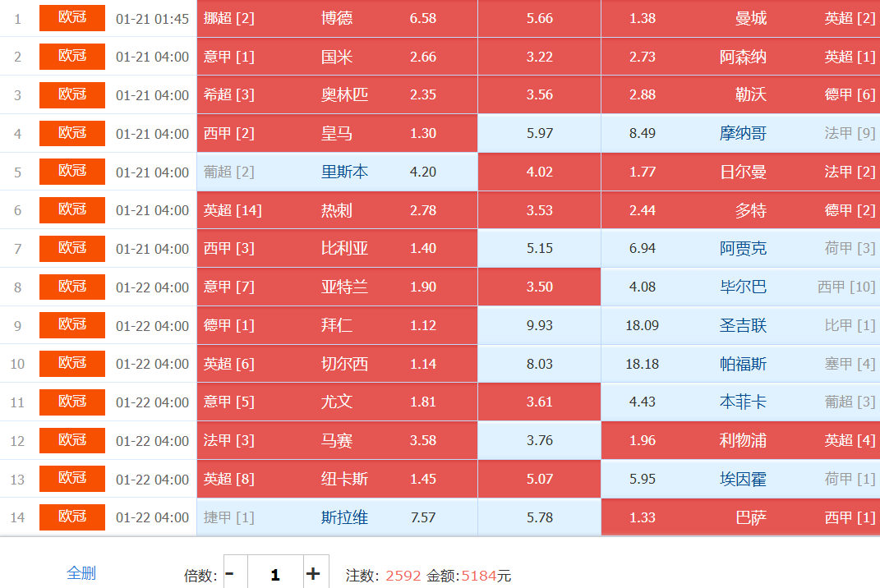Viewport: 880px width, 588px height.
Task: Increase the 倍数 multiplier with plus button
Action: tap(313, 574)
